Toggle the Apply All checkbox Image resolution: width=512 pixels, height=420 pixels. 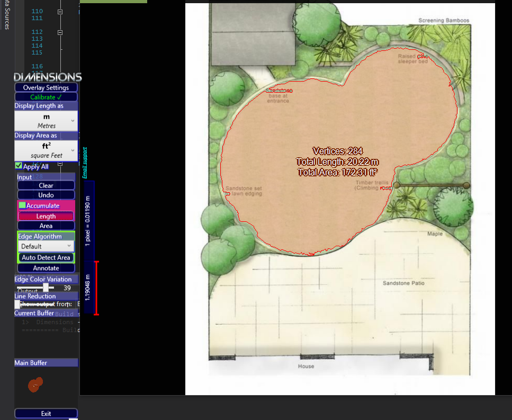[x=19, y=166]
